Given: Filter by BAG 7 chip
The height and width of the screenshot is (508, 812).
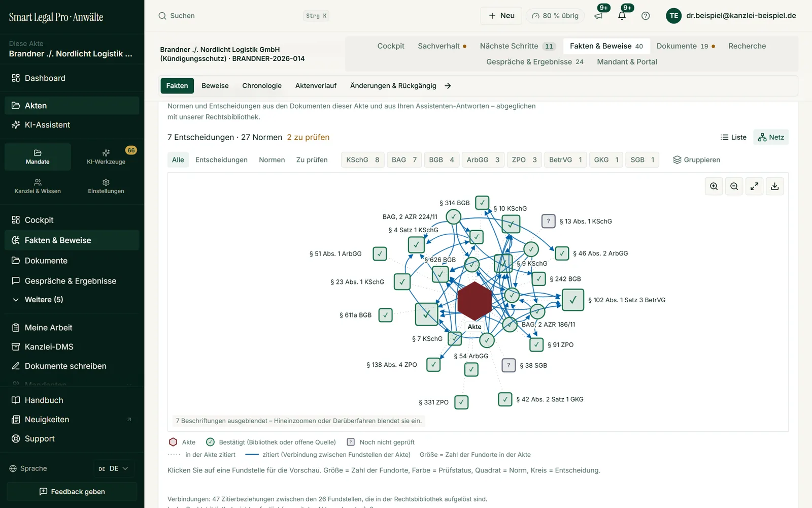Looking at the screenshot, I should tap(404, 160).
